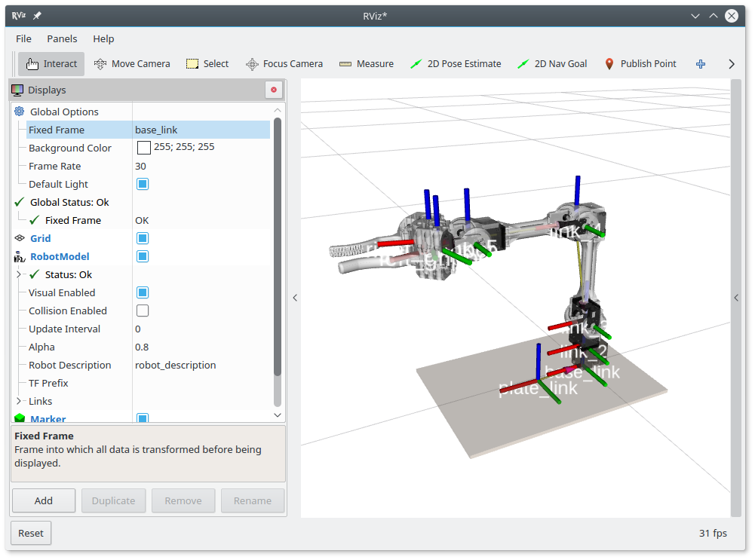
Task: Edit the Alpha value 0.8
Action: tap(201, 347)
